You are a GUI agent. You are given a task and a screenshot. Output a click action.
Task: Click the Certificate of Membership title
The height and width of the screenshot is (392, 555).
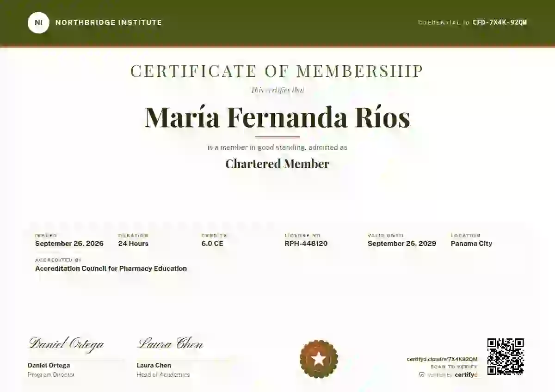(x=277, y=71)
